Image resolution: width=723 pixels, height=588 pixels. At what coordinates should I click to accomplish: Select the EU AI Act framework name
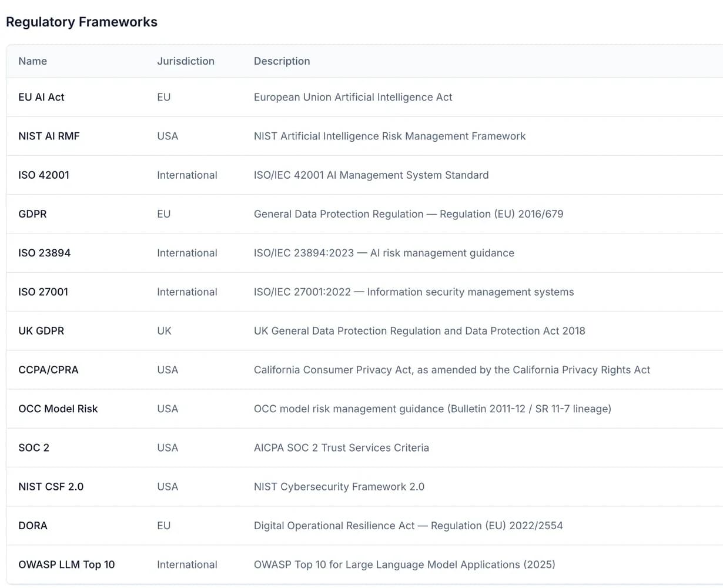click(x=41, y=97)
